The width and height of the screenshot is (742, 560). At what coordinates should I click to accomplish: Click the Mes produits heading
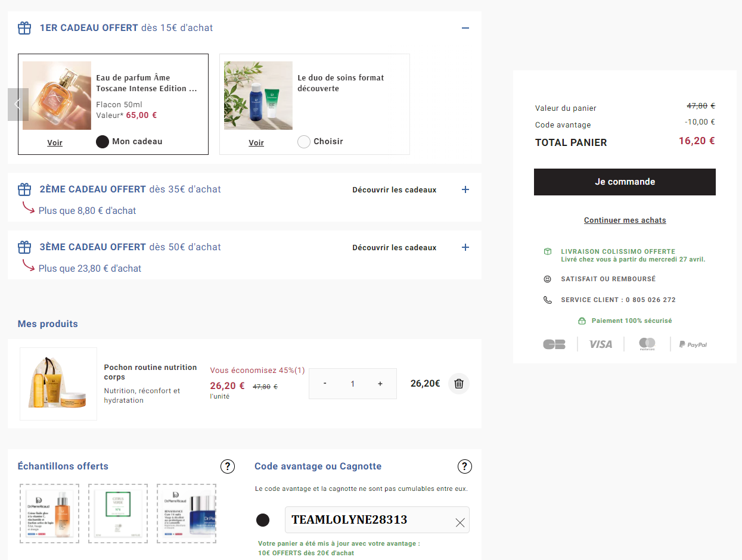(48, 324)
